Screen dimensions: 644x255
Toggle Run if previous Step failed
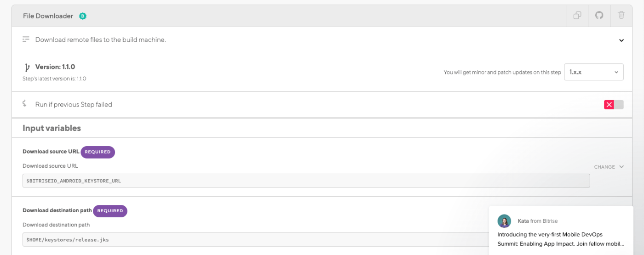tap(614, 105)
